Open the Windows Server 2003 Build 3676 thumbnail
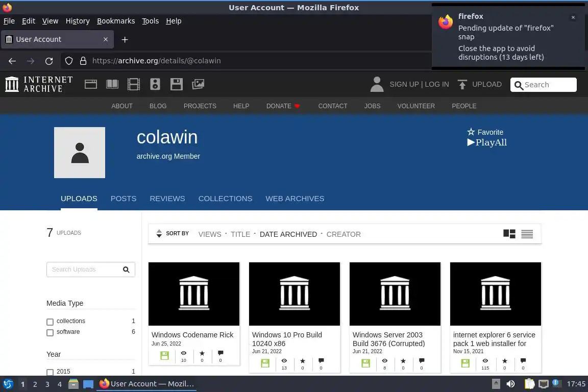 click(x=395, y=294)
